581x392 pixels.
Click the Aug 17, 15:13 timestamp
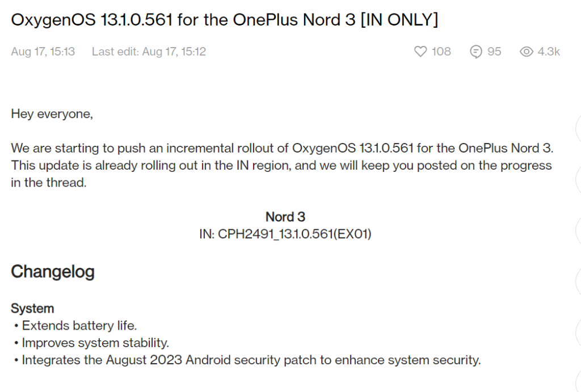click(x=43, y=51)
